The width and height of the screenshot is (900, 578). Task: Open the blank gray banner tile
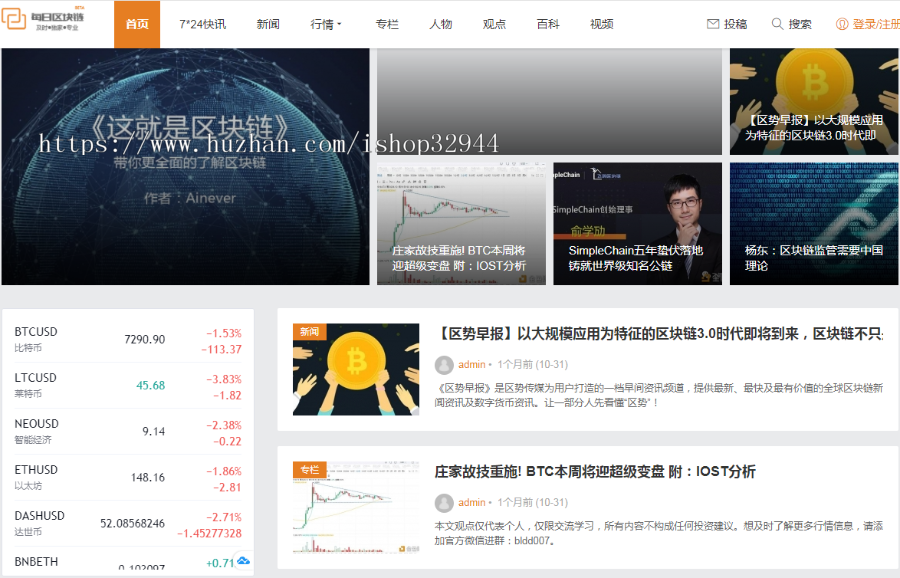click(x=549, y=102)
